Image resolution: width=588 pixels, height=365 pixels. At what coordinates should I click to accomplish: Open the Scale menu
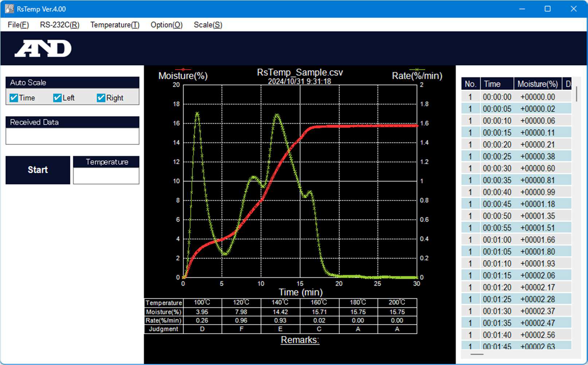(x=208, y=25)
